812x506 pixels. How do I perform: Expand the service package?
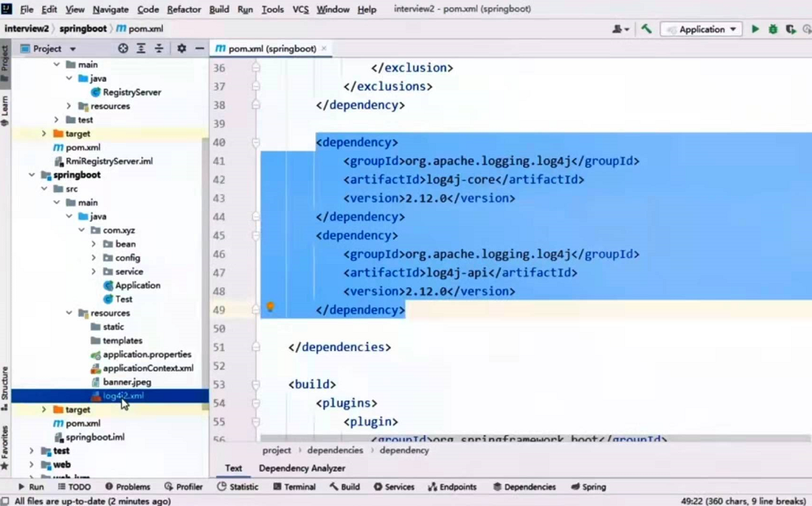point(93,271)
